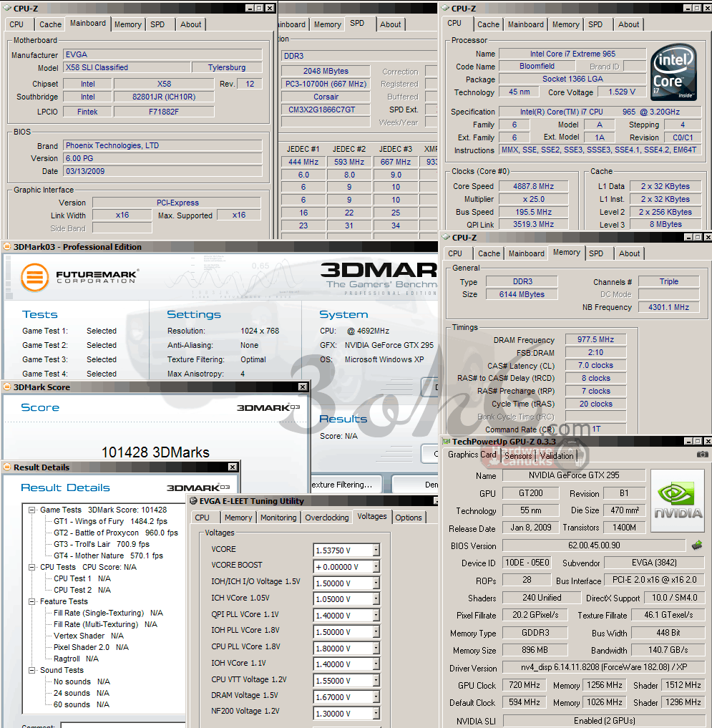The height and width of the screenshot is (728, 712).
Task: Collapse the Game Tests tree node
Action: point(32,510)
